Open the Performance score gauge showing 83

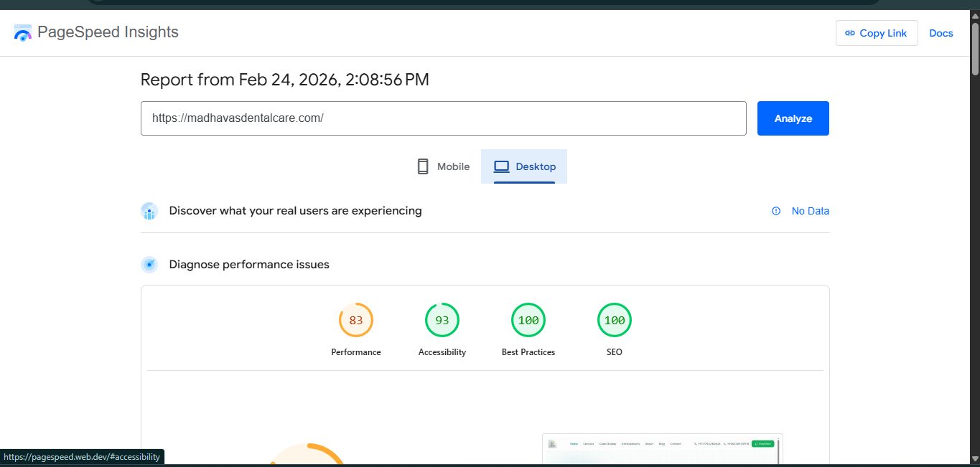[356, 320]
